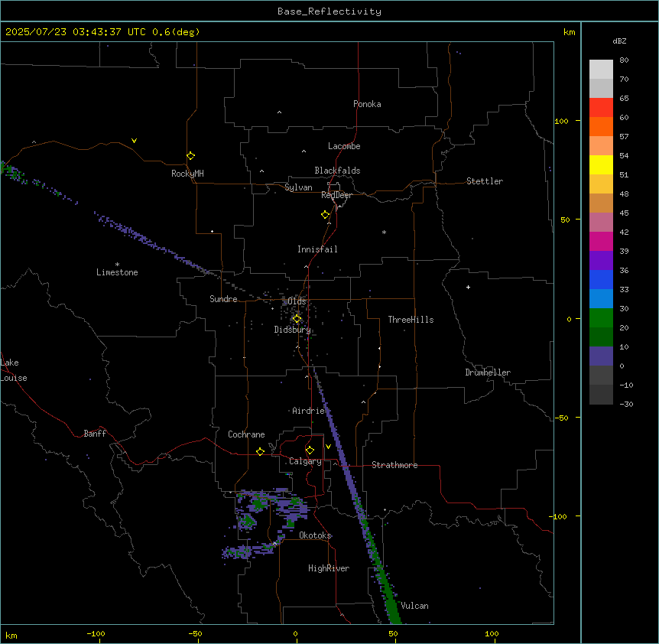The image size is (659, 644).
Task: Click the -100 mark on the bottom axis
Action: point(96,633)
